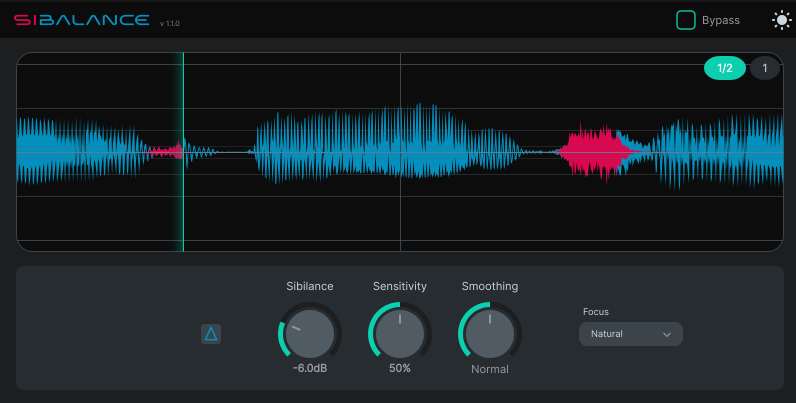796x403 pixels.
Task: Click the Sibilance label
Action: (310, 286)
